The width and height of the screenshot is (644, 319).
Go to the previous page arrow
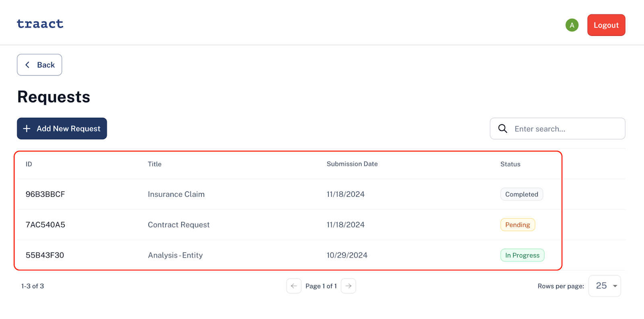pos(294,286)
